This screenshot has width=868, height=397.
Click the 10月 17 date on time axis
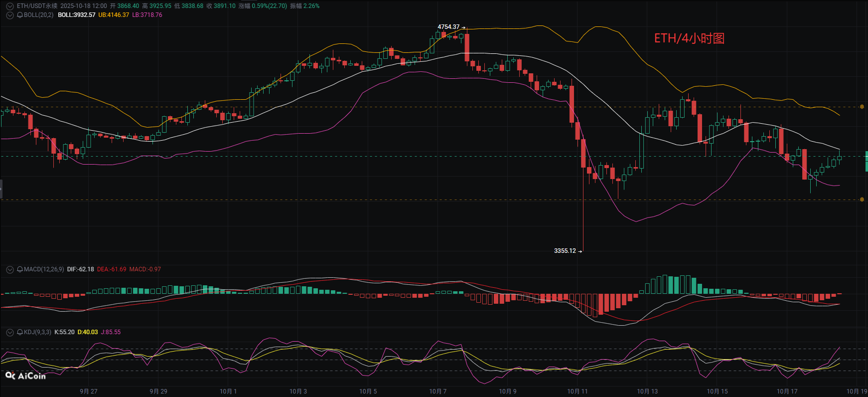click(x=787, y=392)
